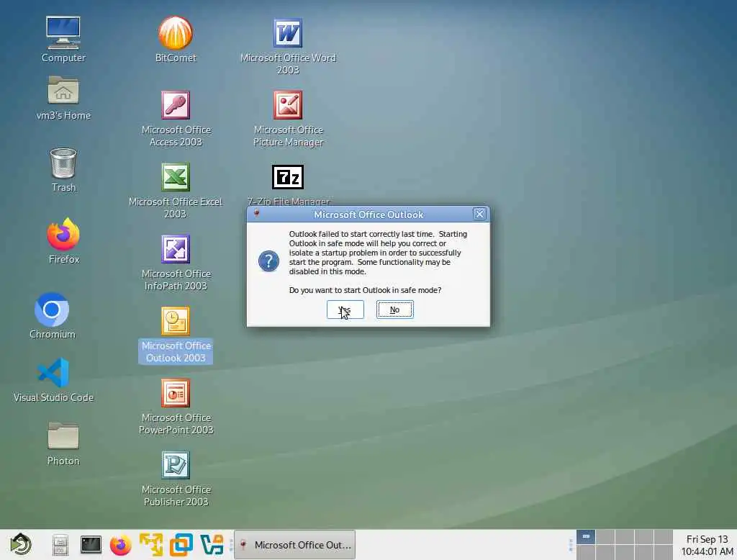737x560 pixels.
Task: Click the "Do you want to start Outlook in safe mode?" text
Action: point(365,290)
